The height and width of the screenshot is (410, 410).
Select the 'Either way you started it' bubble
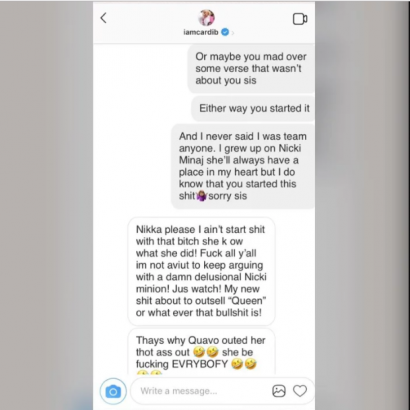click(x=254, y=108)
